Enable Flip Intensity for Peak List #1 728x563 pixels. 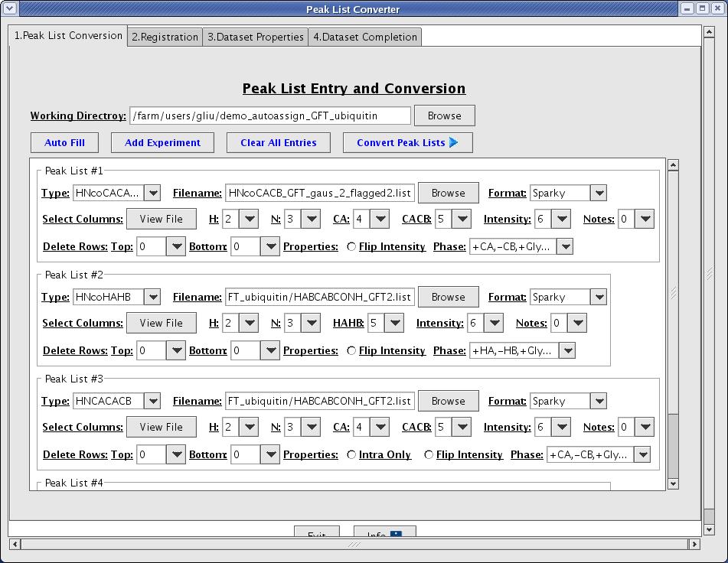click(351, 247)
